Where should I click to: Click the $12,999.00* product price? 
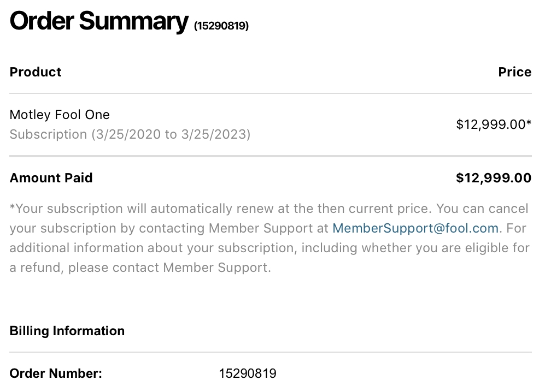tap(494, 124)
